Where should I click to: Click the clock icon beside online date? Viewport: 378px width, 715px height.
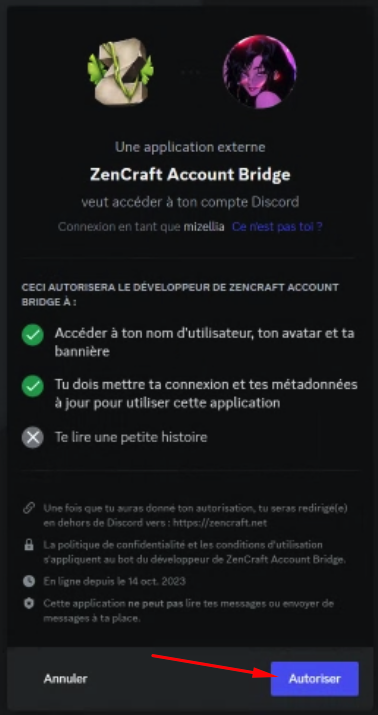pos(29,581)
